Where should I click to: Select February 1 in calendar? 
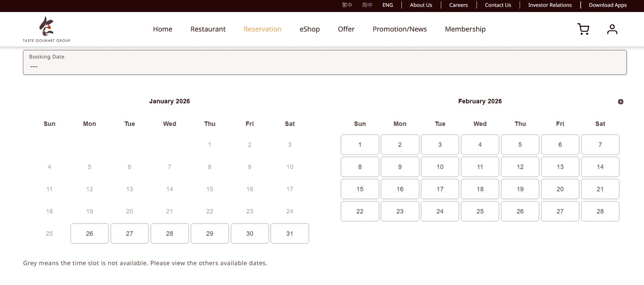(360, 145)
